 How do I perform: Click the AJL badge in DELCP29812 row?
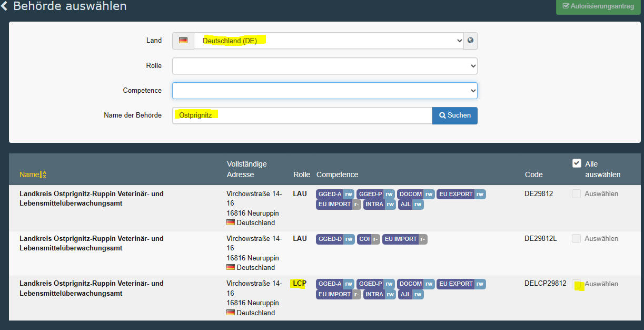point(411,295)
